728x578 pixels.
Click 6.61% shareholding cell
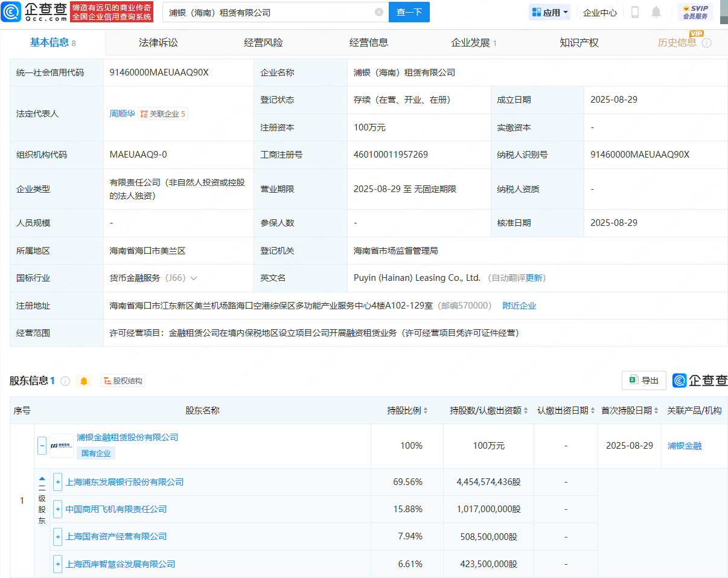(x=407, y=564)
